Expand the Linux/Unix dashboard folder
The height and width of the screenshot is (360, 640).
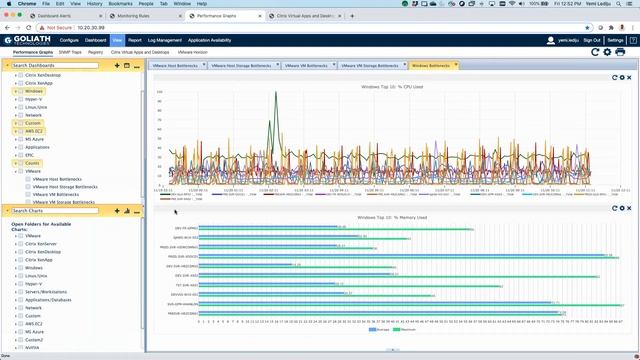tap(16, 107)
